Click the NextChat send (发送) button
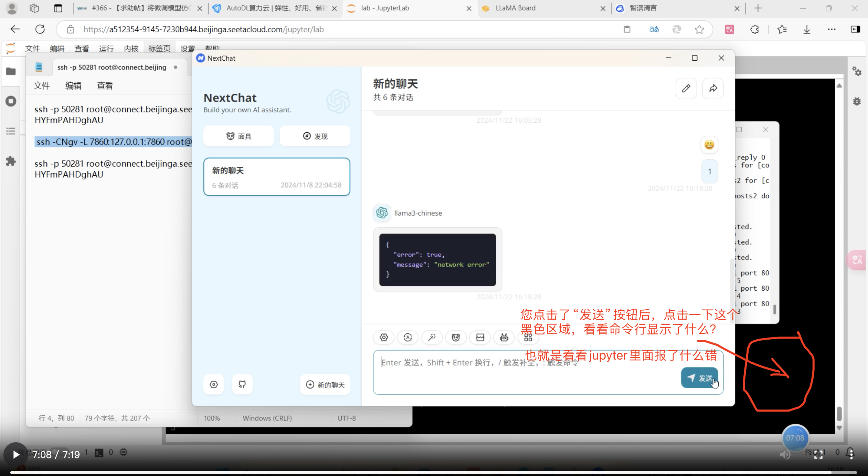Screen dimensions: 868x476 click(x=699, y=378)
